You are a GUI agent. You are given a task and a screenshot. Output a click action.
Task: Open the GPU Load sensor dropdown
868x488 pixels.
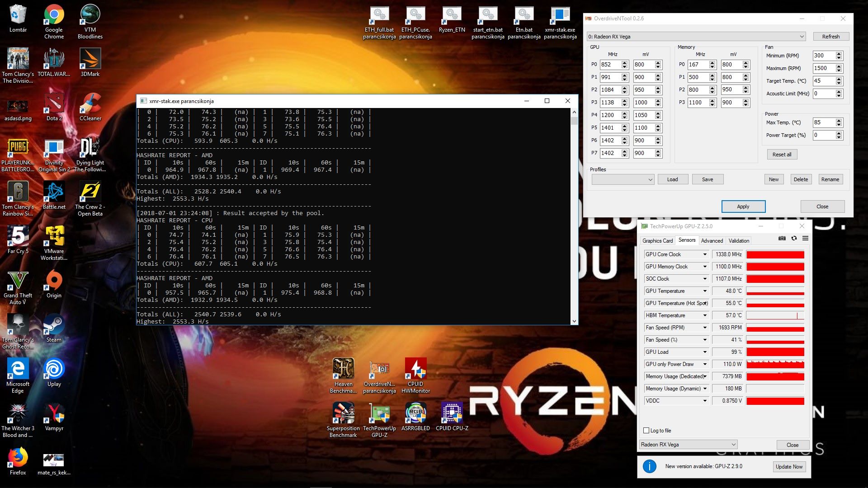click(705, 352)
